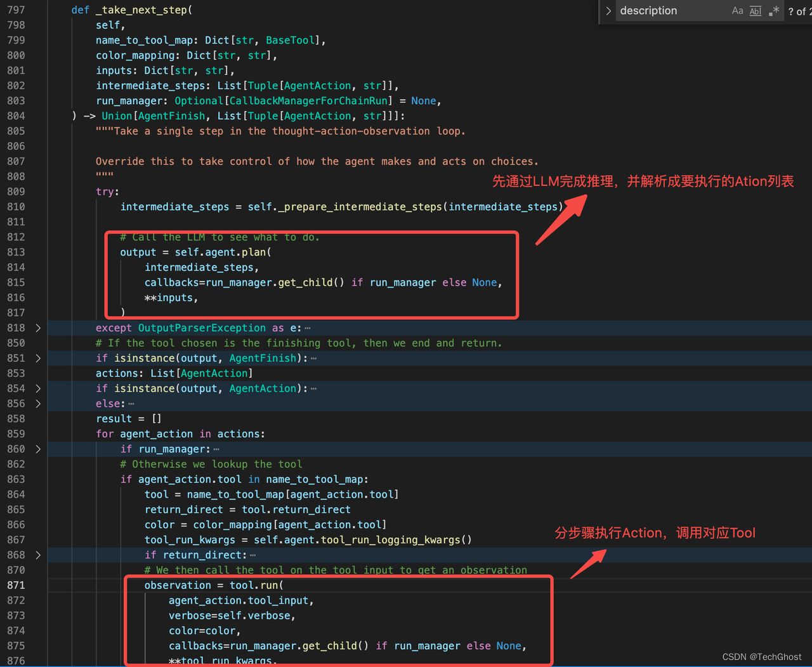
Task: Click line number 871 in the gutter
Action: (16, 585)
